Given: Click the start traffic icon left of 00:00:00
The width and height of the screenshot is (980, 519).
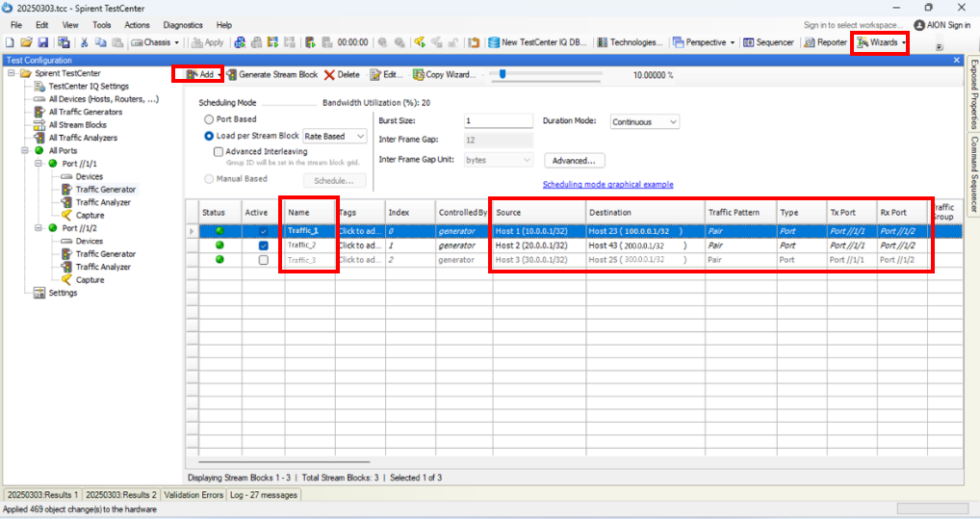Looking at the screenshot, I should point(310,42).
